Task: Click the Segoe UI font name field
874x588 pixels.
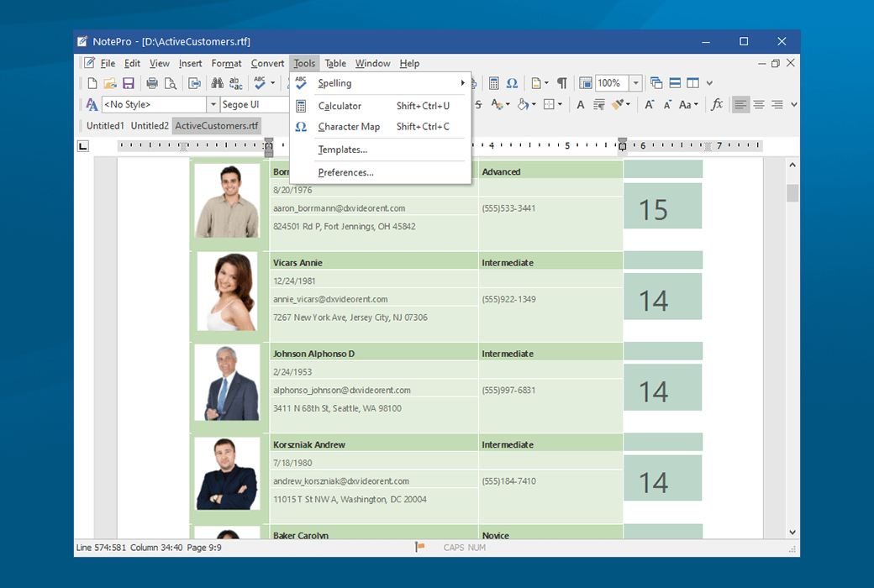Action: [255, 105]
